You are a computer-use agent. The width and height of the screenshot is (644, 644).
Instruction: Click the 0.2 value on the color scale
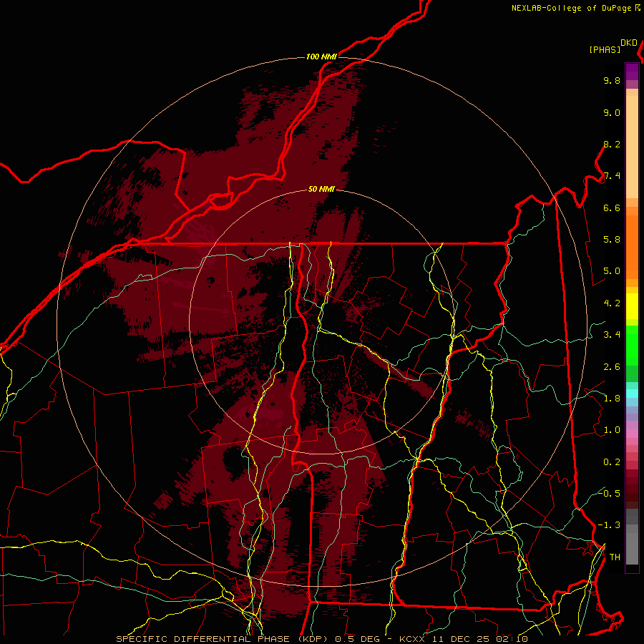pyautogui.click(x=612, y=462)
